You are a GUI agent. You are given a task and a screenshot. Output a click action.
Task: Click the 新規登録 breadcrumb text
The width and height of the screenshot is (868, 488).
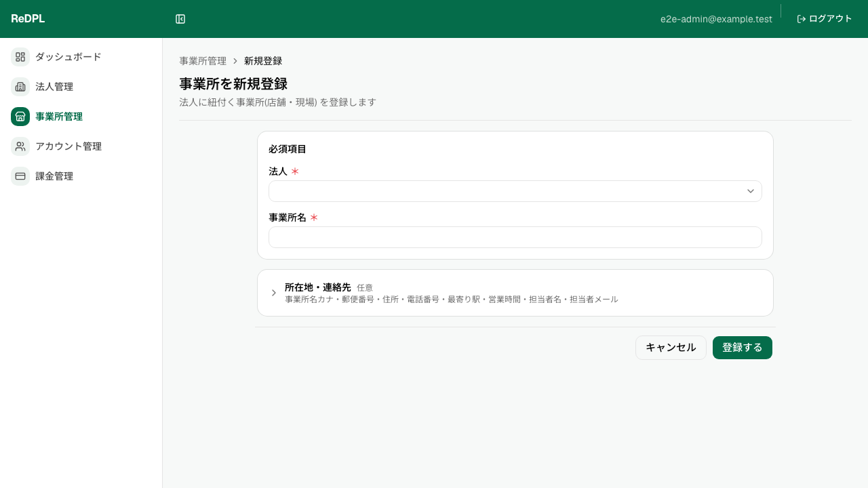click(263, 61)
